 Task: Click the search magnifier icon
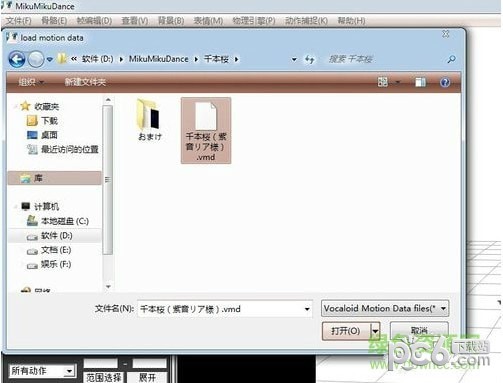click(451, 59)
